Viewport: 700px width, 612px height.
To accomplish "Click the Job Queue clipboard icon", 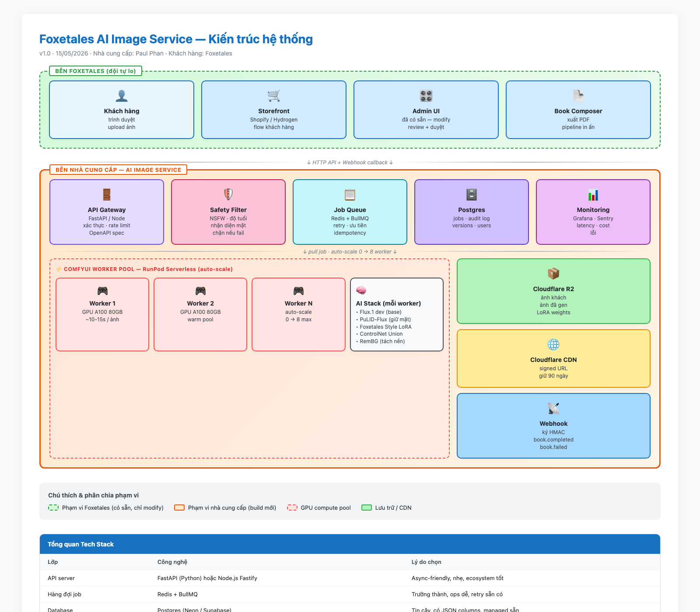I will [x=350, y=195].
